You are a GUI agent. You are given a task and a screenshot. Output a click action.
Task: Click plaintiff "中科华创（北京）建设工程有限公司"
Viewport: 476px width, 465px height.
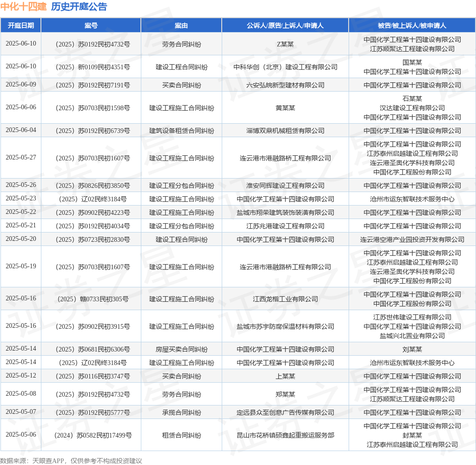pyautogui.click(x=285, y=67)
